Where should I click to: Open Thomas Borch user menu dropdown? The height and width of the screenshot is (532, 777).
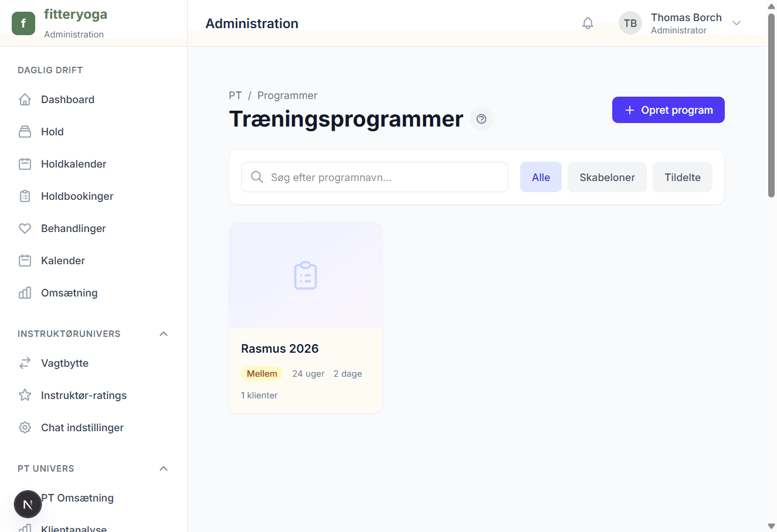click(x=737, y=23)
